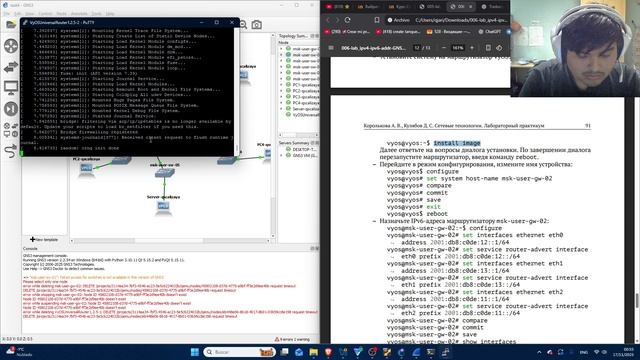
Task: Switch to the YouTube browser tab
Action: [x=338, y=7]
